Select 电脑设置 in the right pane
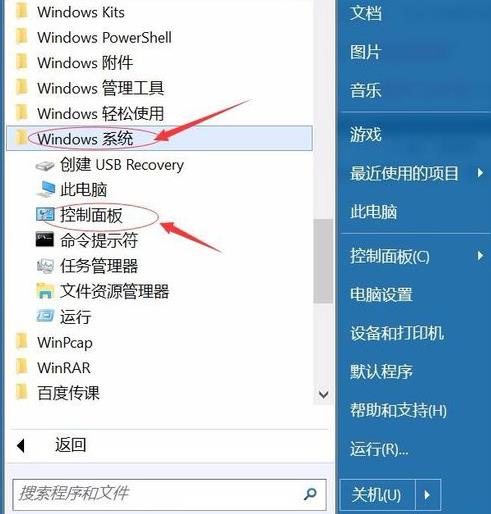491x514 pixels. pos(381,295)
